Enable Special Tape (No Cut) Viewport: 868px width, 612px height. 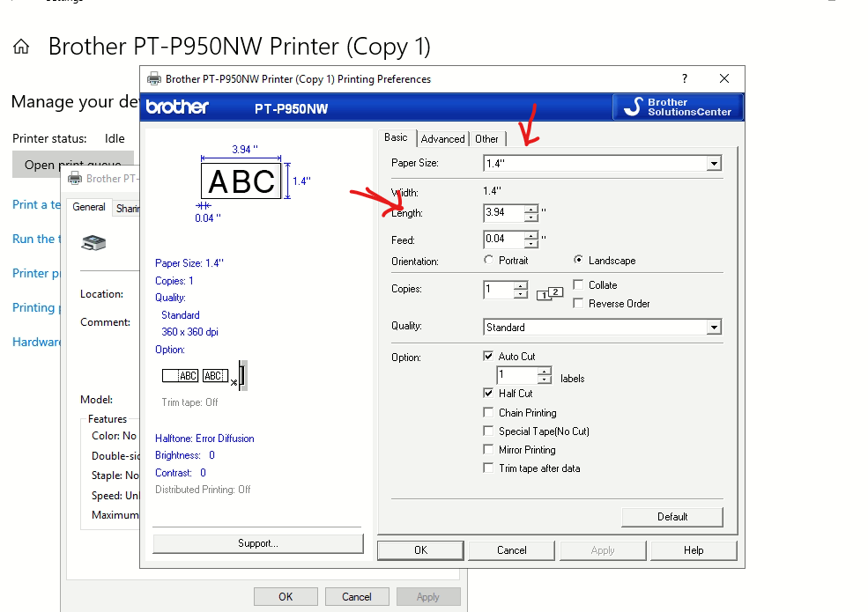tap(488, 431)
